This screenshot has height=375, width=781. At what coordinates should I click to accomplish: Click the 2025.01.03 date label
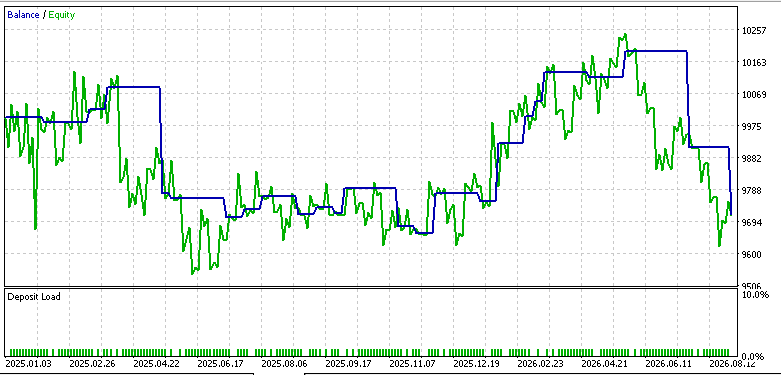pos(28,364)
